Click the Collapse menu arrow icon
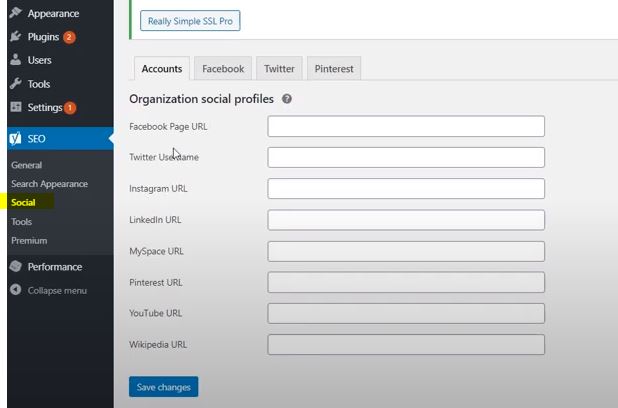618x408 pixels. point(16,290)
